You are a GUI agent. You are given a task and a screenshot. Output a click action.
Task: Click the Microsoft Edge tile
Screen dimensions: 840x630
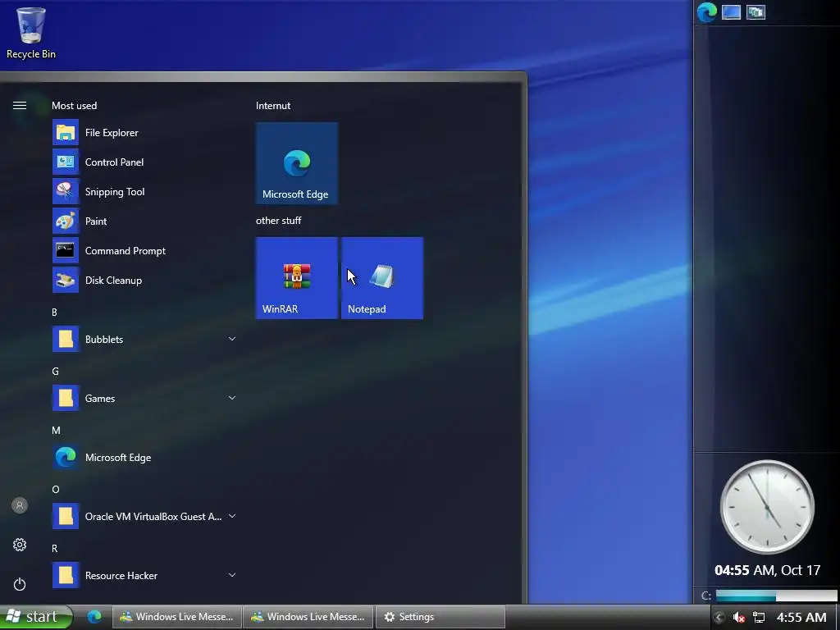coord(297,163)
